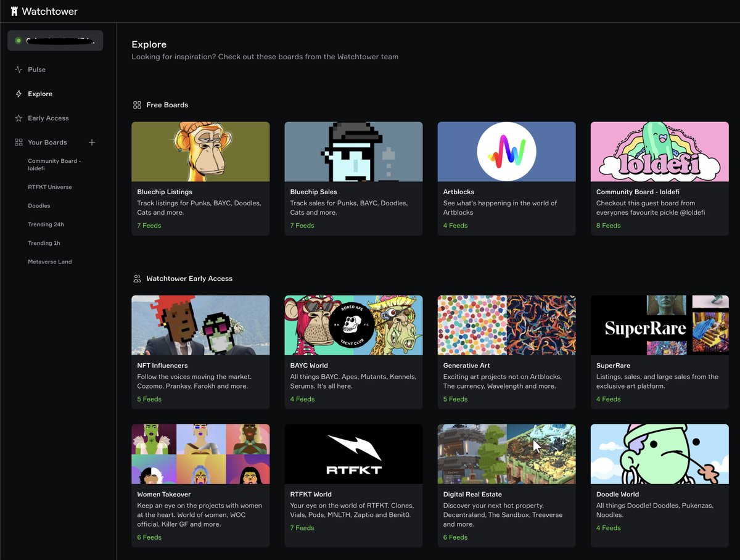Open RTFKT Universe board in sidebar
This screenshot has height=560, width=740.
50,187
